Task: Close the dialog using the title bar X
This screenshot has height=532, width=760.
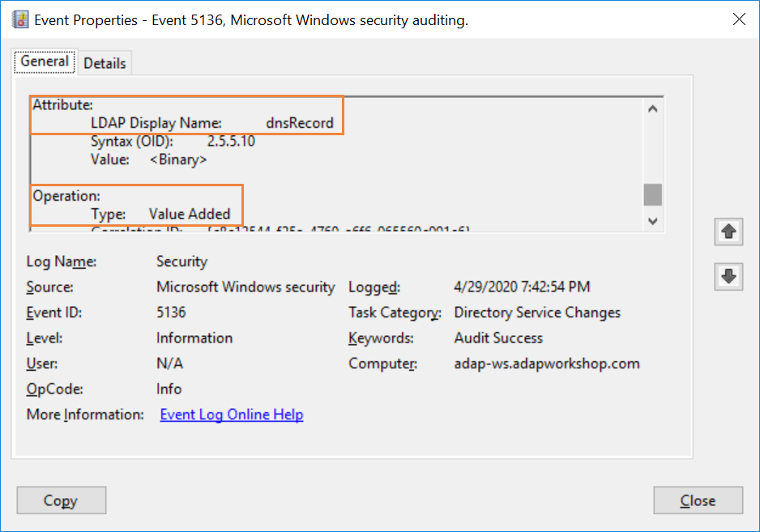Action: pyautogui.click(x=739, y=20)
